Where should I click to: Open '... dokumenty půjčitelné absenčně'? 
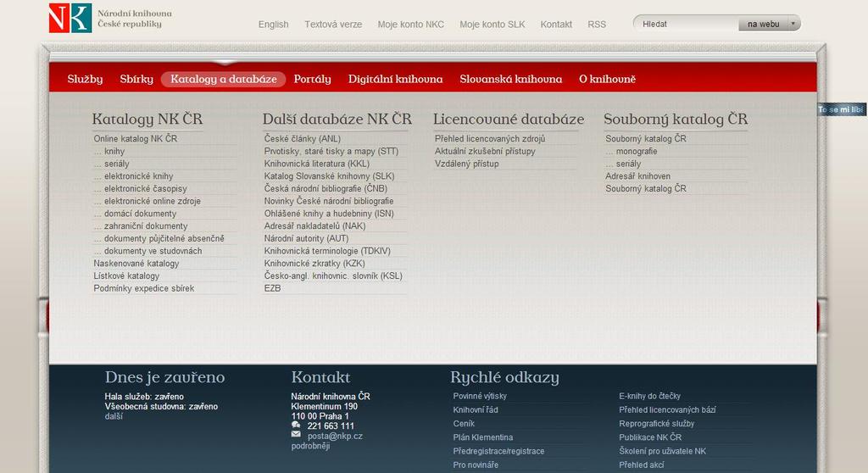(159, 238)
